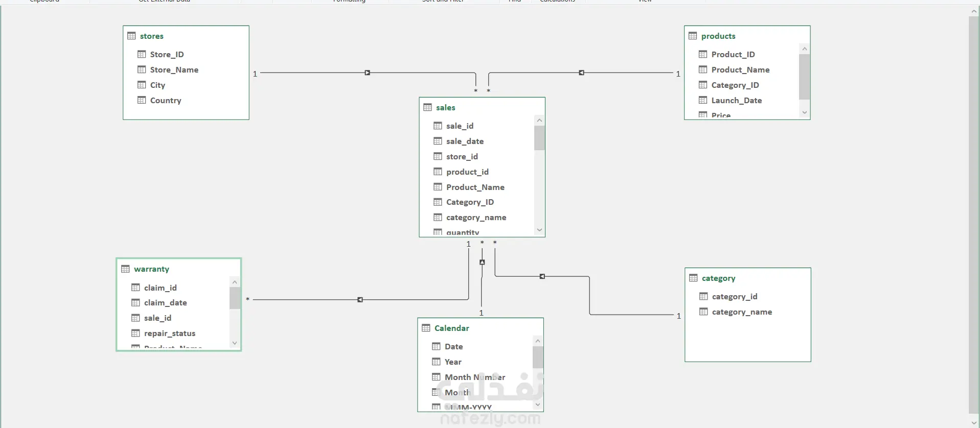Select the claim_id column icon
980x428 pixels.
pyautogui.click(x=135, y=288)
